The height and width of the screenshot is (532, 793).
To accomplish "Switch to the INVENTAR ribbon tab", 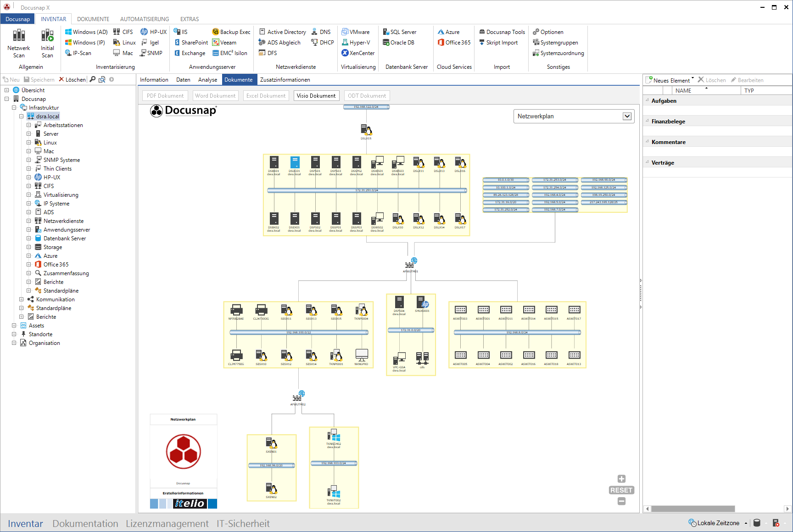I will [x=53, y=19].
